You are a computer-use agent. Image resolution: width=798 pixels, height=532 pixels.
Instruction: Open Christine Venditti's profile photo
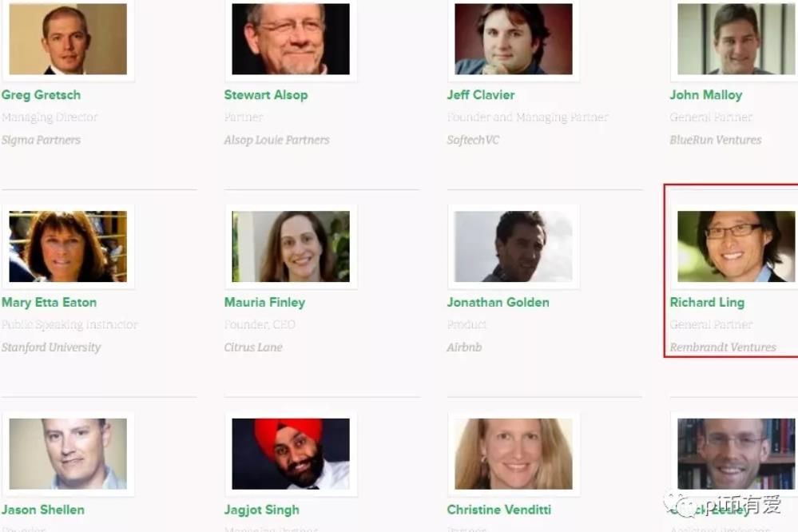point(514,454)
